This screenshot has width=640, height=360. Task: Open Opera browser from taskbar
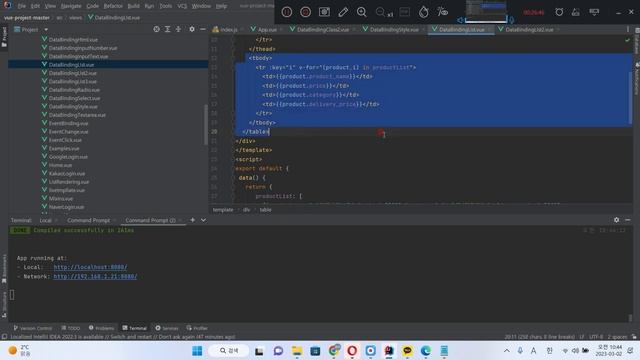(352, 351)
